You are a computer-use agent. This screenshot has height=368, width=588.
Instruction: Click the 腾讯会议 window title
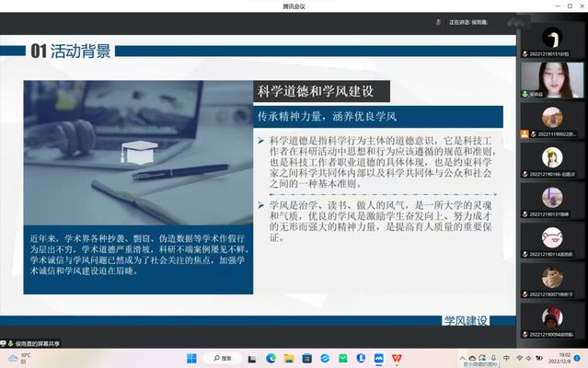click(x=294, y=6)
